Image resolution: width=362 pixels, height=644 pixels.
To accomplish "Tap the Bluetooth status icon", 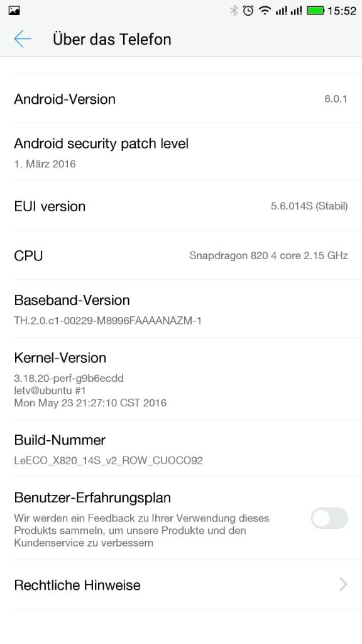I will [x=234, y=10].
